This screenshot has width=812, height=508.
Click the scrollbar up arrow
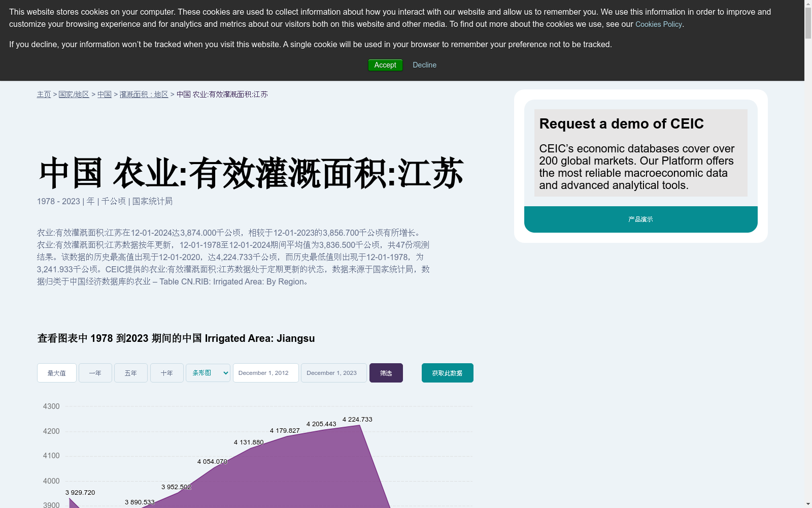[808, 4]
